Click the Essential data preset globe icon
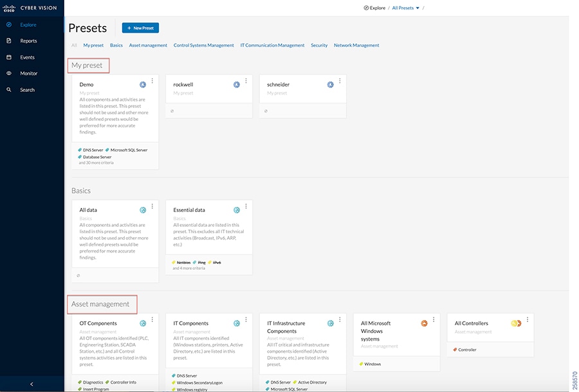The width and height of the screenshot is (579, 392). coord(237,210)
